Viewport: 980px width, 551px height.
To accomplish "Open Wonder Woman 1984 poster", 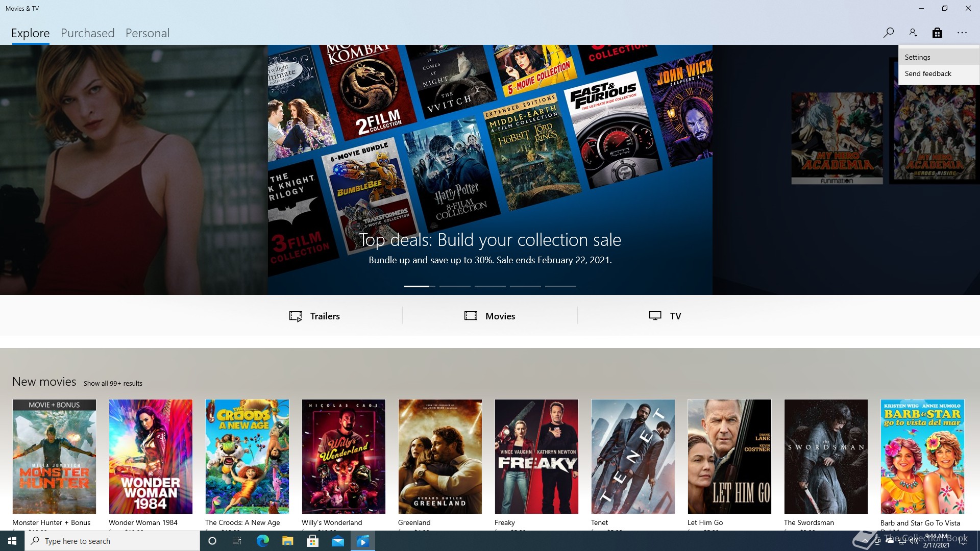I will (151, 457).
